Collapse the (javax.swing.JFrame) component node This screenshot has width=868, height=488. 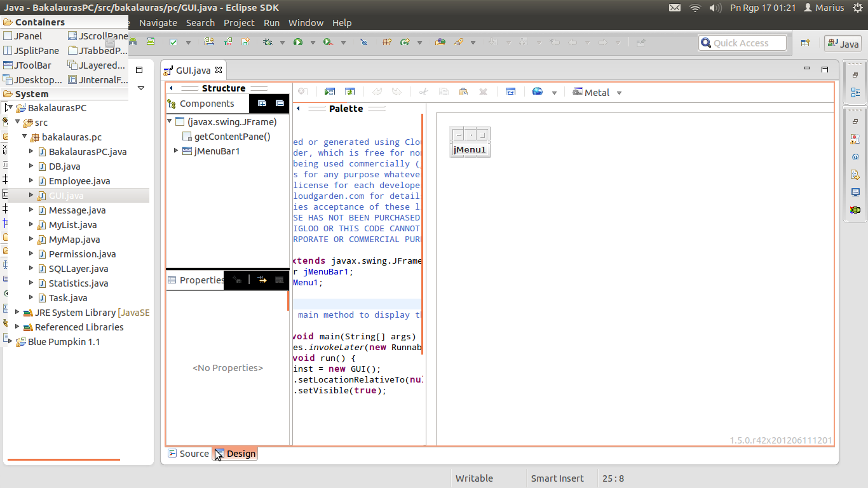[x=170, y=121]
